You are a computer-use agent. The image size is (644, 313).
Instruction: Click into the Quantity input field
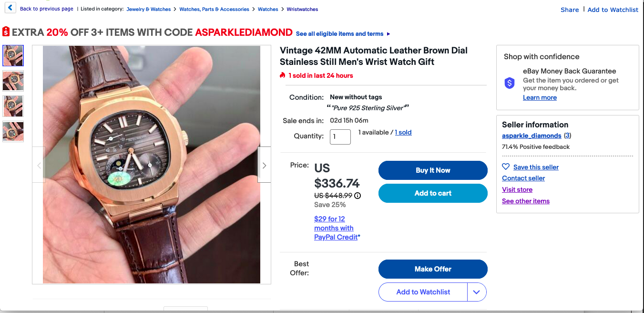[340, 136]
